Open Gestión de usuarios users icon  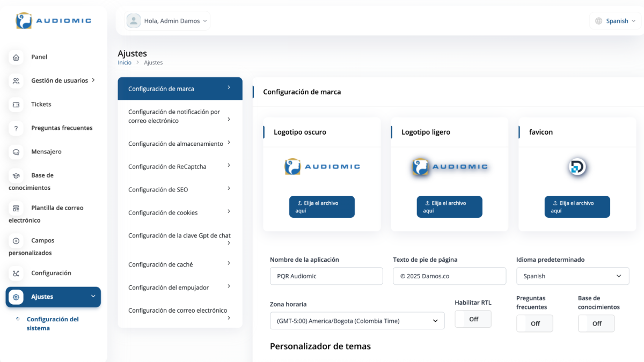(16, 81)
